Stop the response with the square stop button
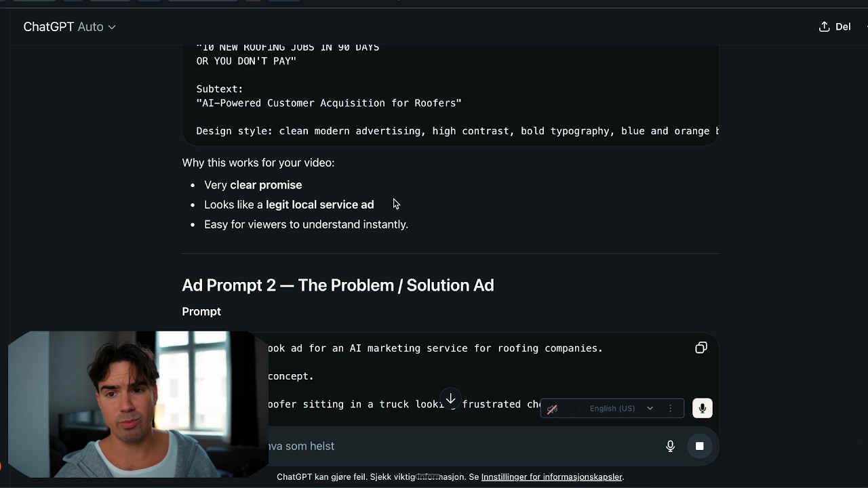The height and width of the screenshot is (488, 868). click(x=700, y=446)
